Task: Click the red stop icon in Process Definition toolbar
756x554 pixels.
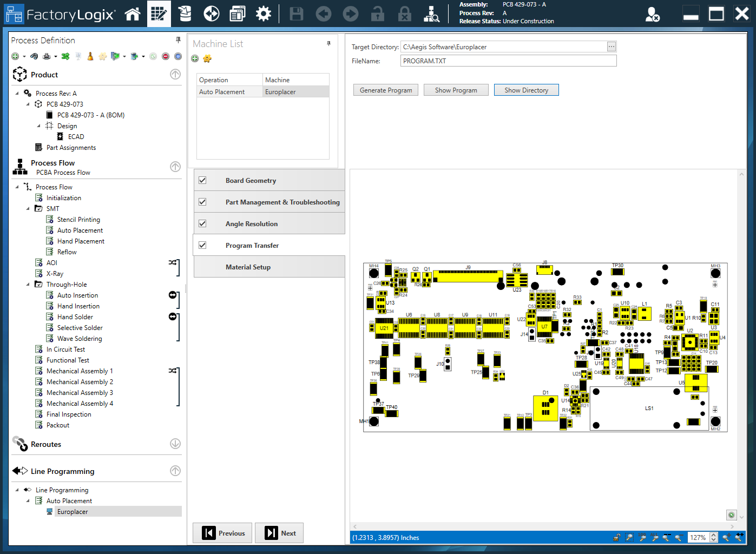Action: click(166, 56)
